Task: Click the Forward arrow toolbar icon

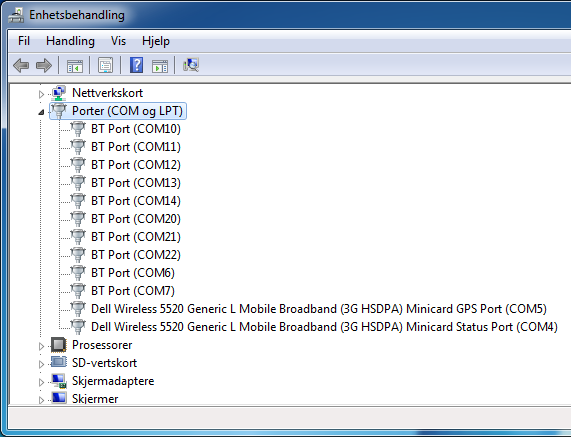Action: (x=44, y=66)
